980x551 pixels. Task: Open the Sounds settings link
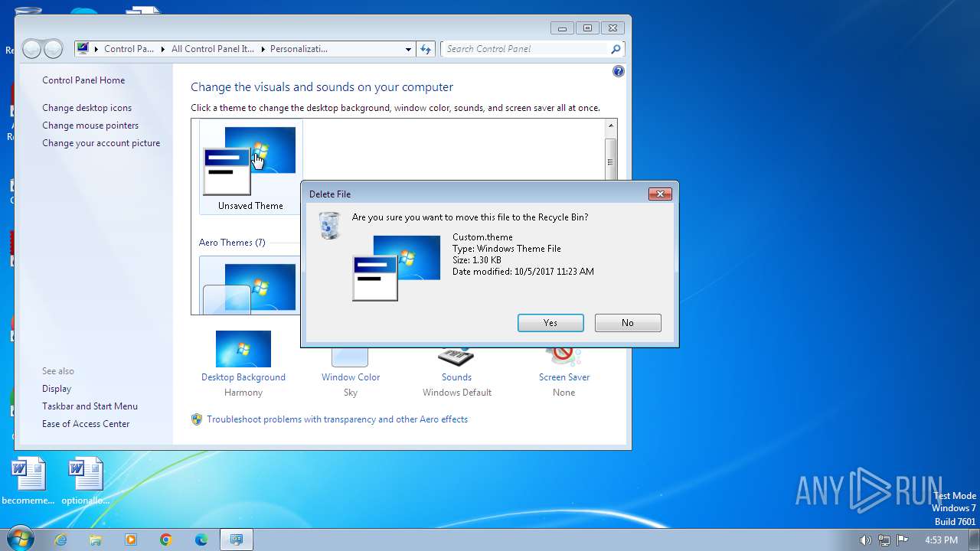[x=456, y=377]
